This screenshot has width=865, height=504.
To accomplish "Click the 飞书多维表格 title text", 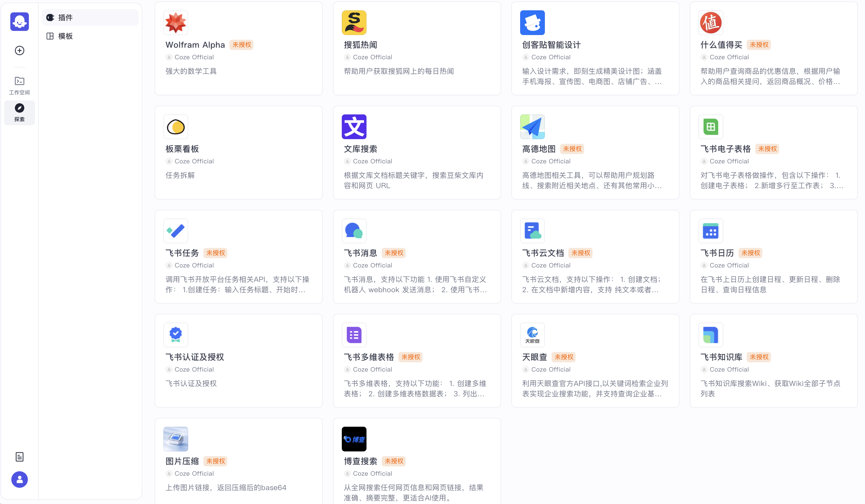I will [x=369, y=357].
